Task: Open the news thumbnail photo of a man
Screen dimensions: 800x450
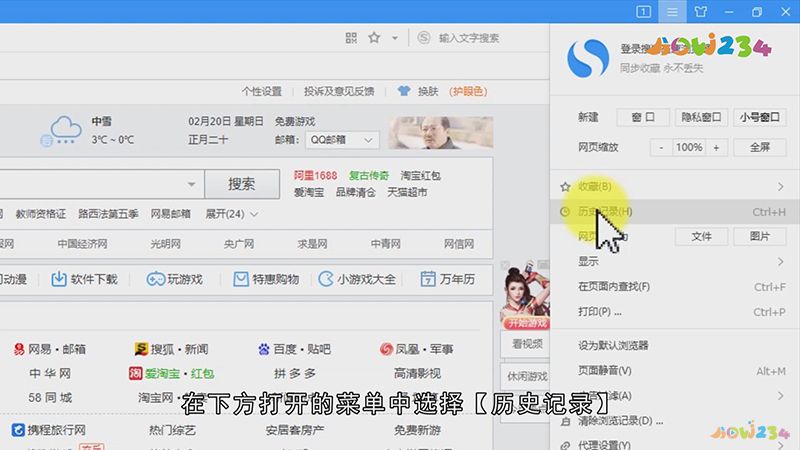Action: click(x=441, y=133)
